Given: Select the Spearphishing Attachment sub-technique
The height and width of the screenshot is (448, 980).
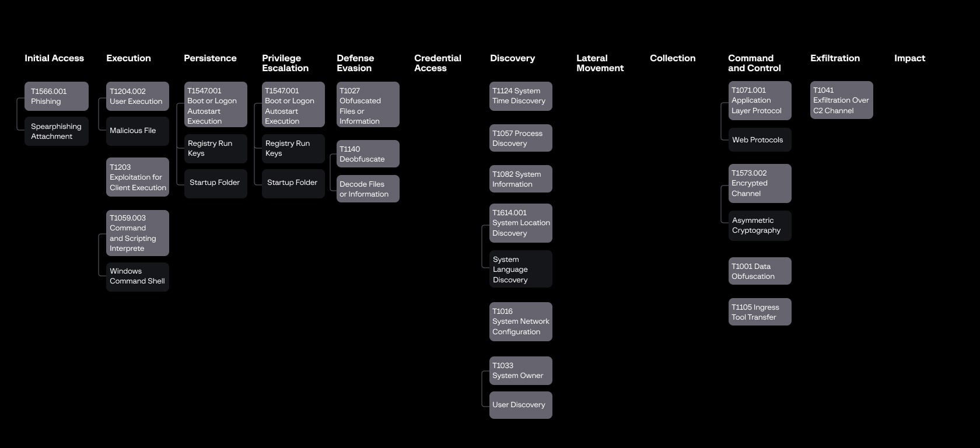Looking at the screenshot, I should tap(57, 131).
